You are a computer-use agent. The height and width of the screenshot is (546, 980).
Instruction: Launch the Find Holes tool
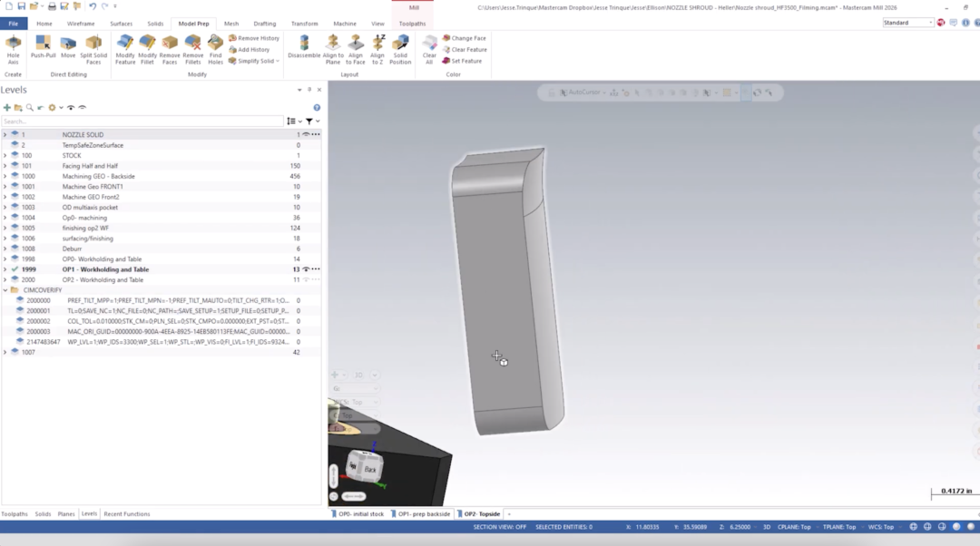(x=216, y=49)
